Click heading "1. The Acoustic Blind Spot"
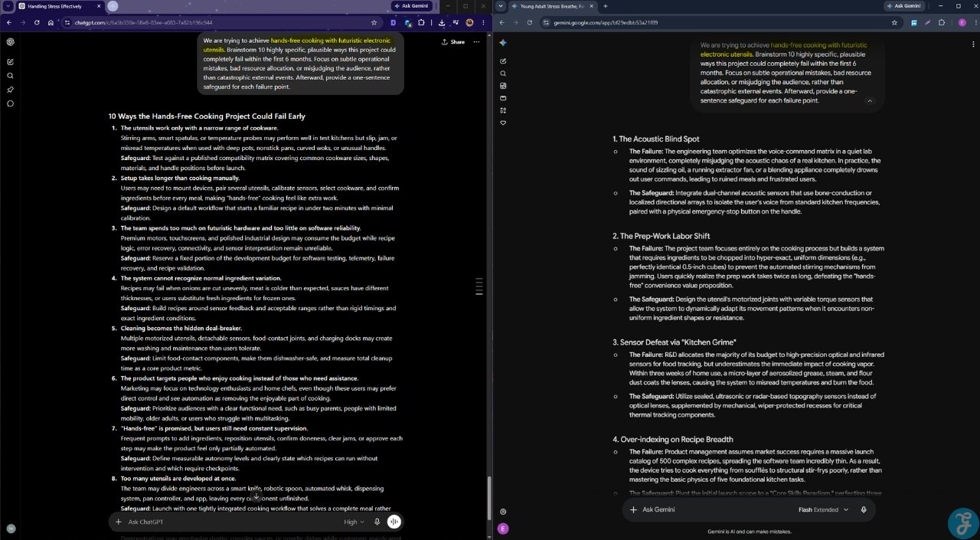 click(x=655, y=139)
